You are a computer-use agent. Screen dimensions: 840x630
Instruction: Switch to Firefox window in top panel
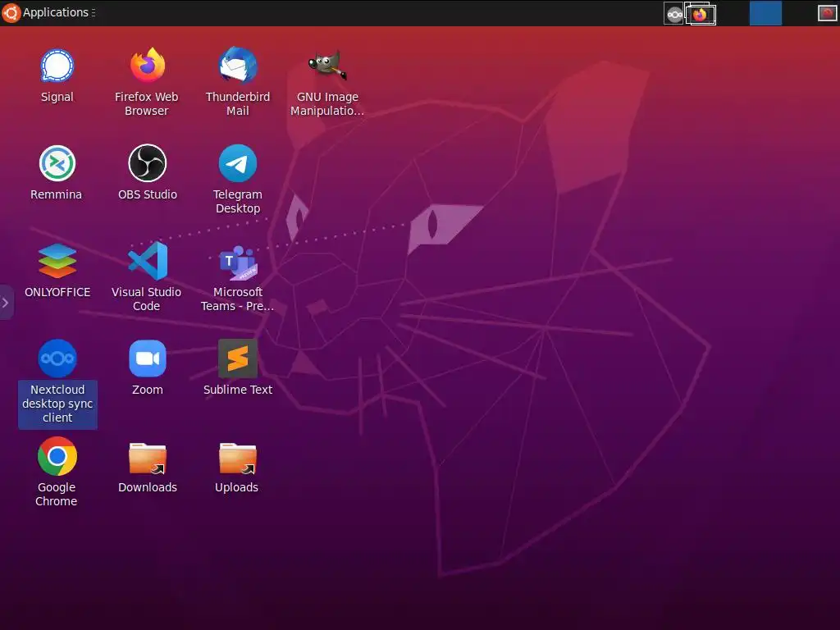tap(701, 14)
